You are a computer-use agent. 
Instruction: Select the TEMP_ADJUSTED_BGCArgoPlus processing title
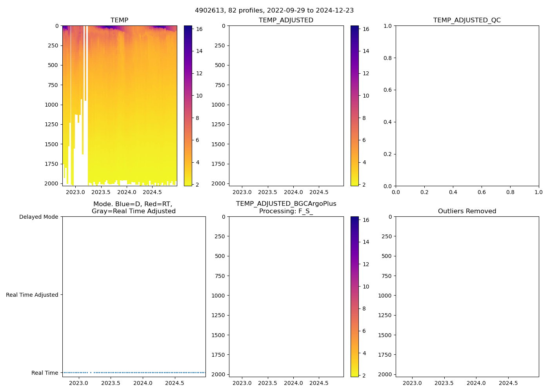(286, 207)
